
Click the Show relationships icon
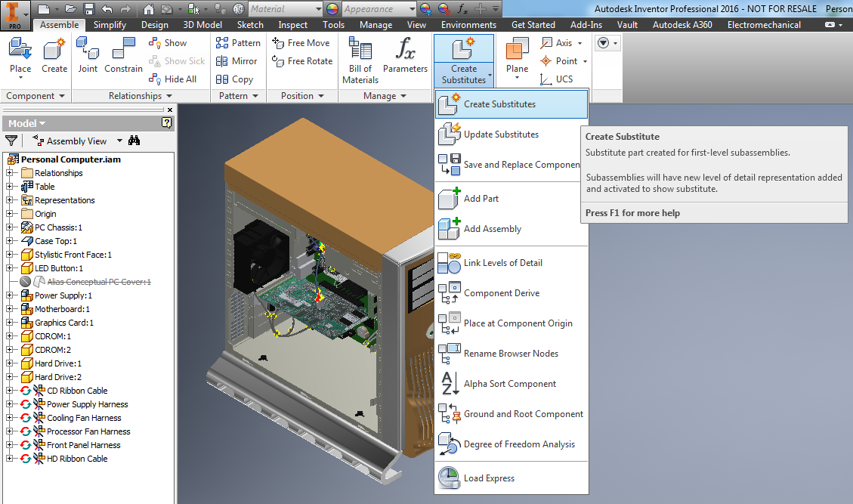tap(155, 43)
